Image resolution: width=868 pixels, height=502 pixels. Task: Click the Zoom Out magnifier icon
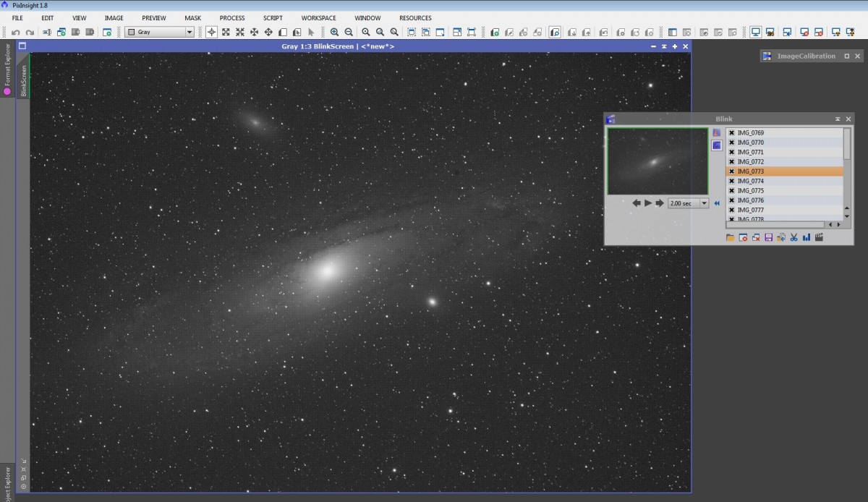click(349, 32)
